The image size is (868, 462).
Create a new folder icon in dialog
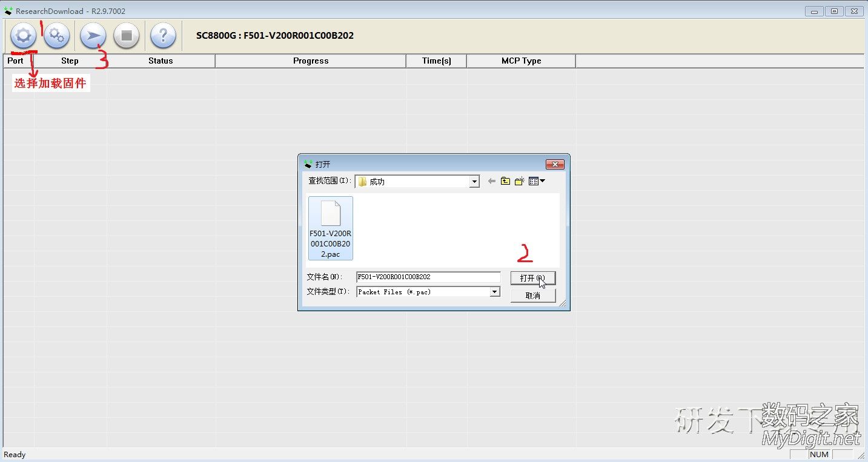519,181
